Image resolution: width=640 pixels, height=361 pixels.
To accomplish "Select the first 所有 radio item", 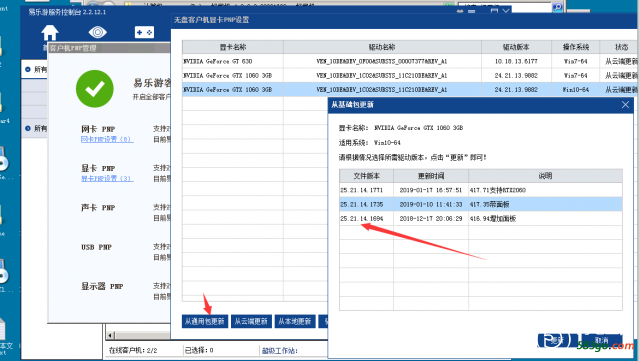I will click(36, 69).
